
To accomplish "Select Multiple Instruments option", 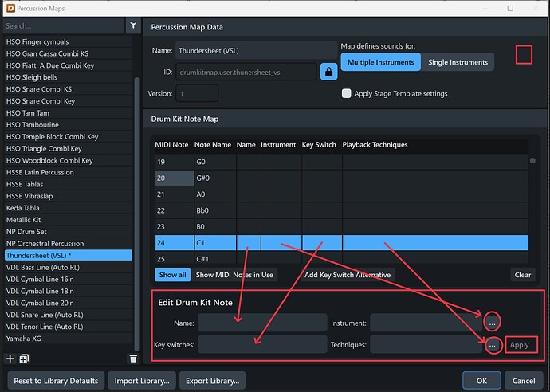I will click(380, 62).
